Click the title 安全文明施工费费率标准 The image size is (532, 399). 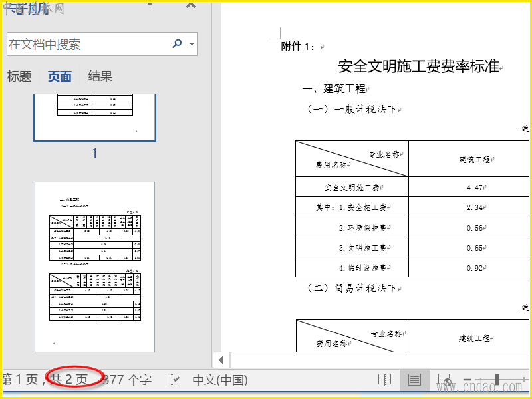419,66
